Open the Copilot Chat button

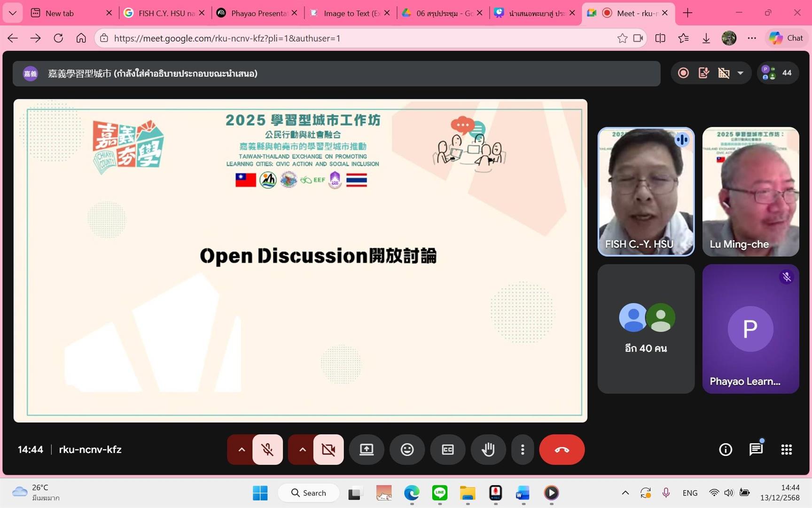[787, 38]
